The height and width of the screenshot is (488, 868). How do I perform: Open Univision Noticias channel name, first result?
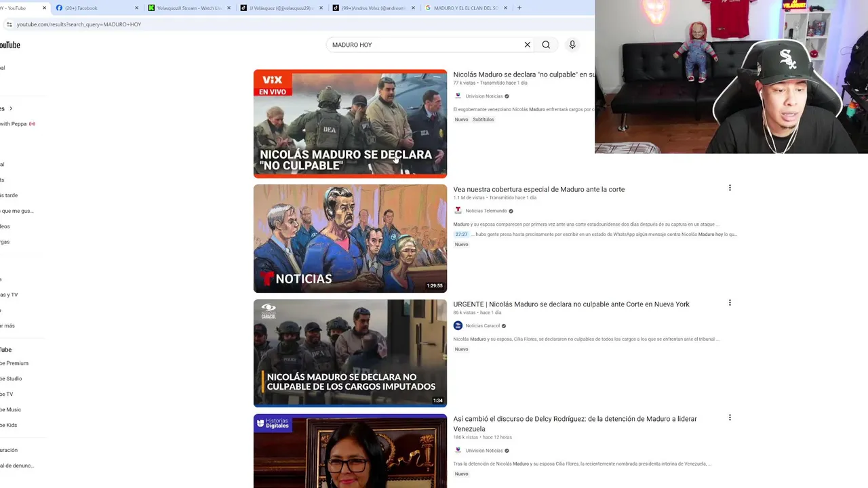point(484,96)
